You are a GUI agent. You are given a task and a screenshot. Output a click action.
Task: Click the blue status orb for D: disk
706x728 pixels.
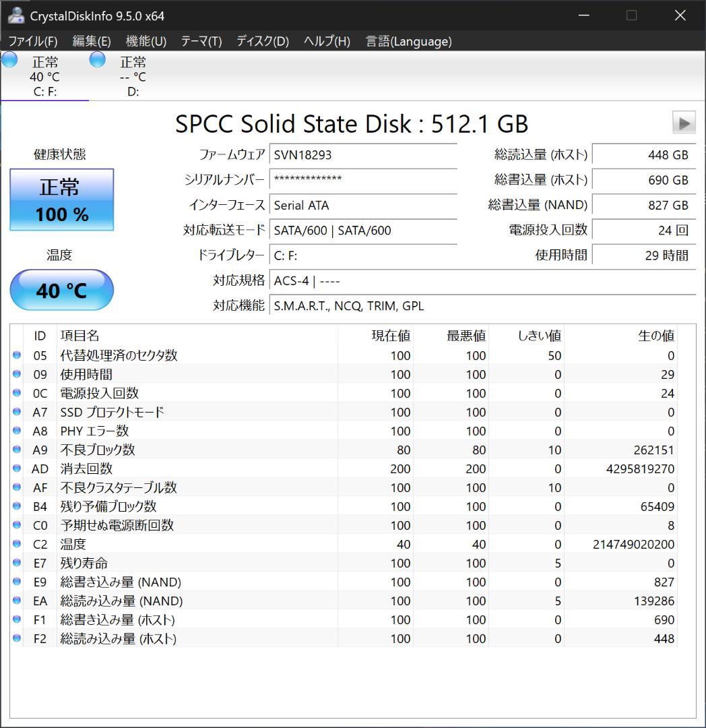click(x=98, y=59)
